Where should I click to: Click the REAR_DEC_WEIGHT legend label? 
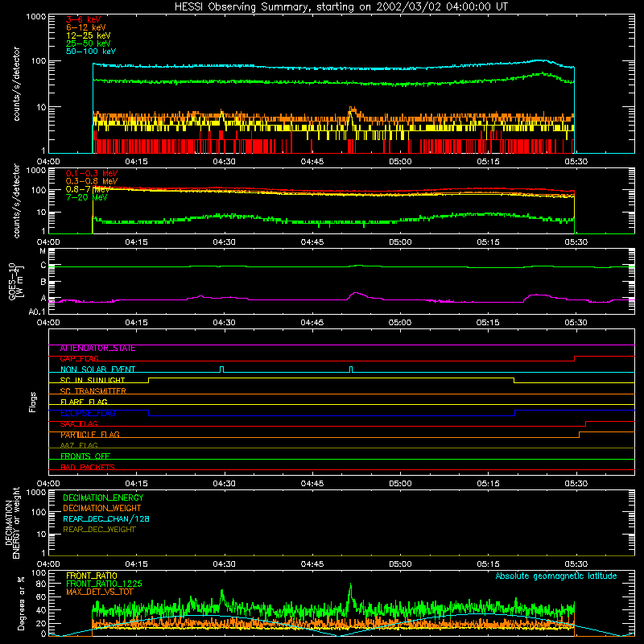(x=99, y=530)
